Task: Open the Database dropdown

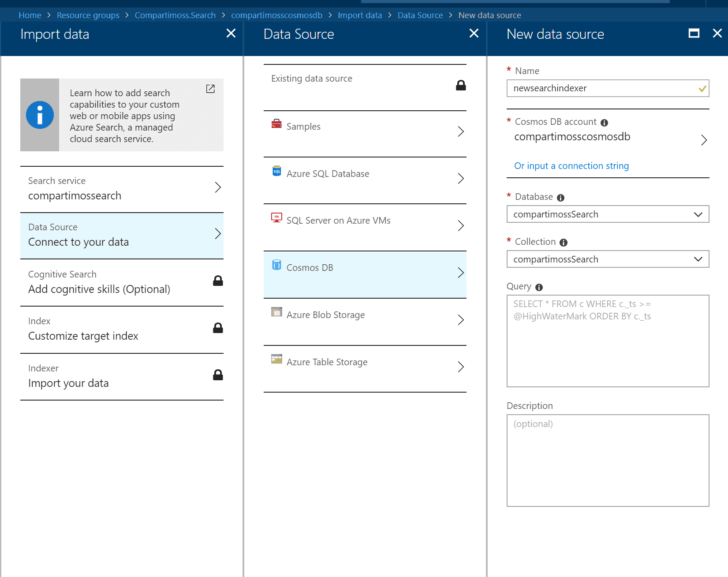Action: (x=608, y=214)
